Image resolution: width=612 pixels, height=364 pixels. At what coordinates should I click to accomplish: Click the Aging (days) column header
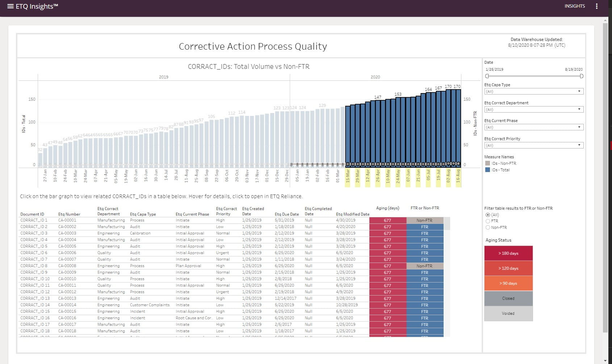click(387, 208)
